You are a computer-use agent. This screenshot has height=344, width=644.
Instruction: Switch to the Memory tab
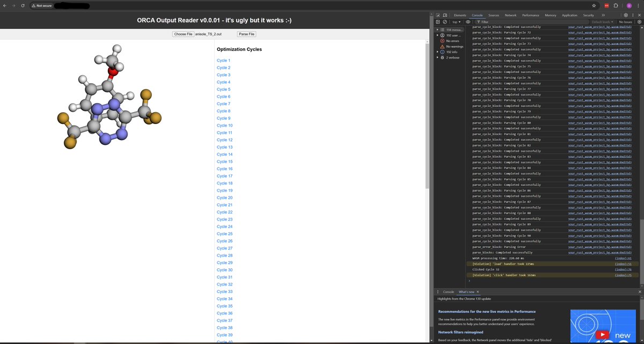[x=551, y=15]
